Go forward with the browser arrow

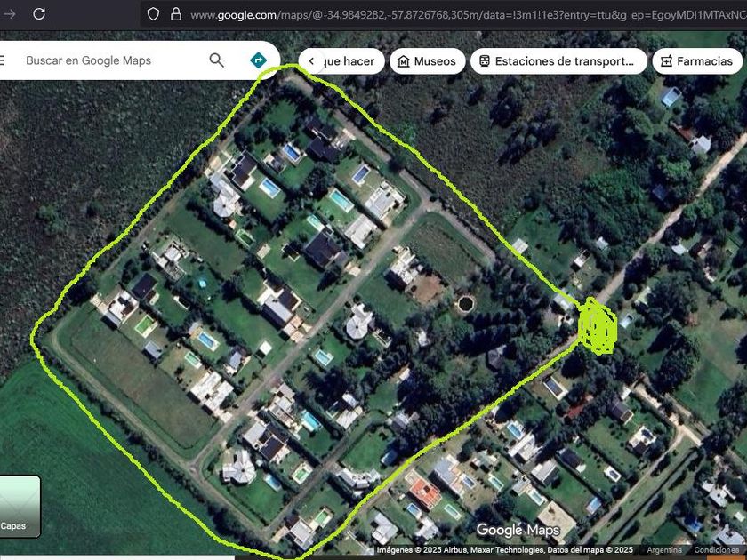[9, 14]
